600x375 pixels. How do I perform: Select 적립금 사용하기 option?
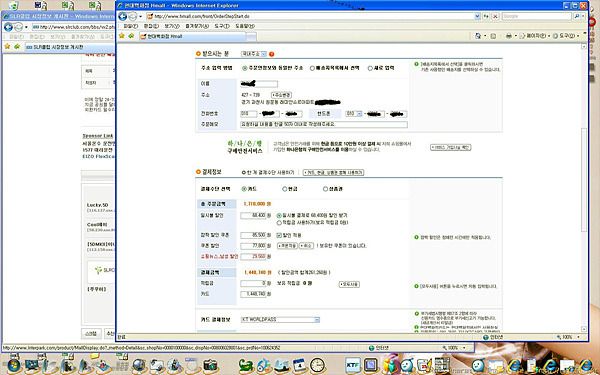279,223
